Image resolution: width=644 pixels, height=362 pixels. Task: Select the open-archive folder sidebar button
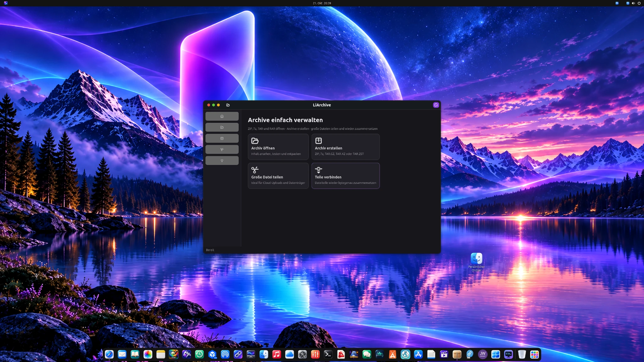222,127
